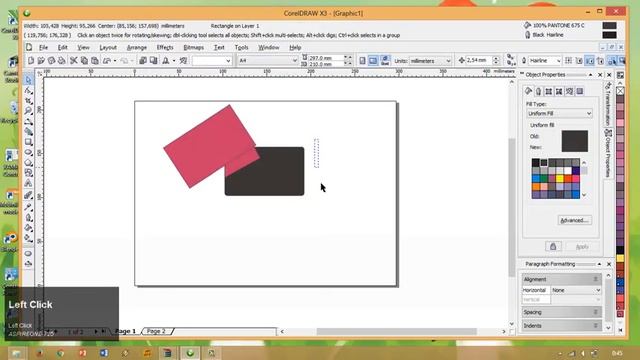Close the Paragraph Formatting docker
This screenshot has width=640, height=360.
point(609,264)
